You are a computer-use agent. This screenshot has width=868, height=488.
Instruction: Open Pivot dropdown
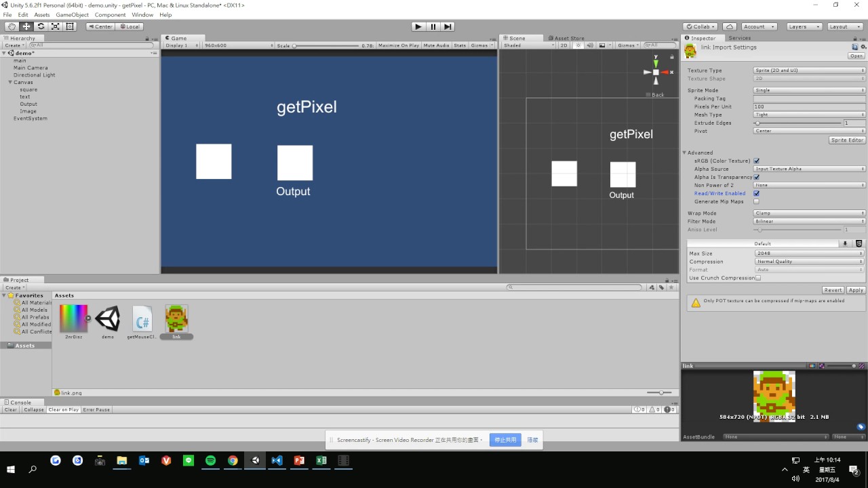[810, 131]
